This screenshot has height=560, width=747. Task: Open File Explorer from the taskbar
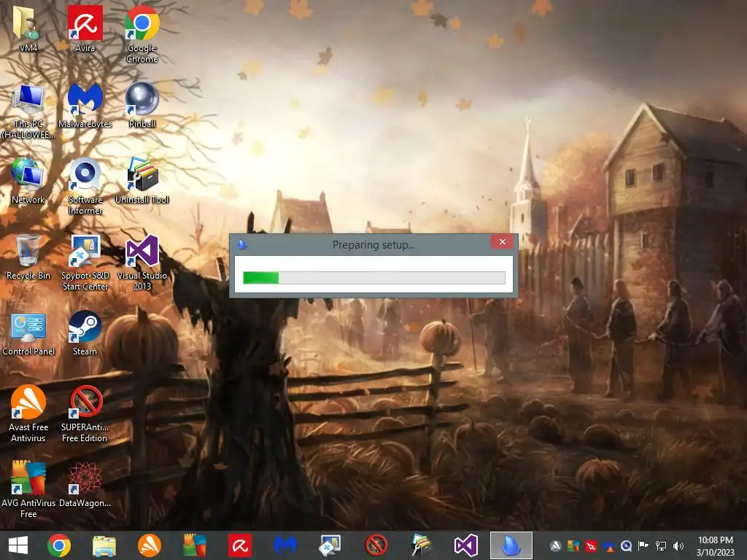[x=104, y=545]
